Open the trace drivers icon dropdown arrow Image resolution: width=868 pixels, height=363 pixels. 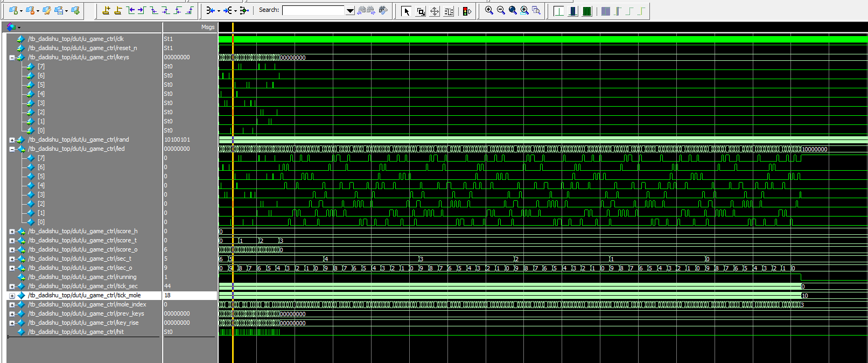pyautogui.click(x=219, y=11)
